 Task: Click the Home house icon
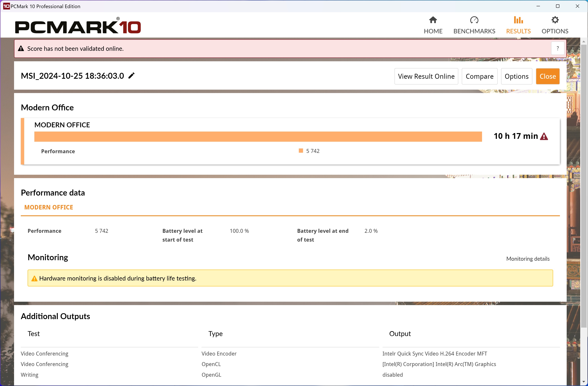point(433,20)
